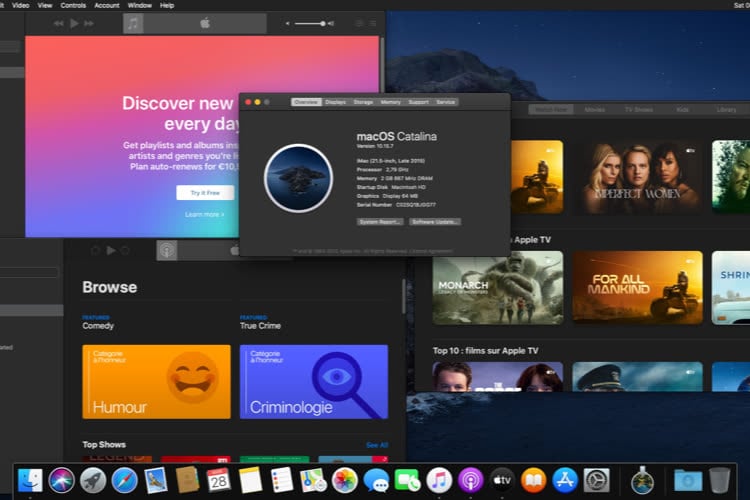Click the Apple TV dock icon

[x=502, y=480]
